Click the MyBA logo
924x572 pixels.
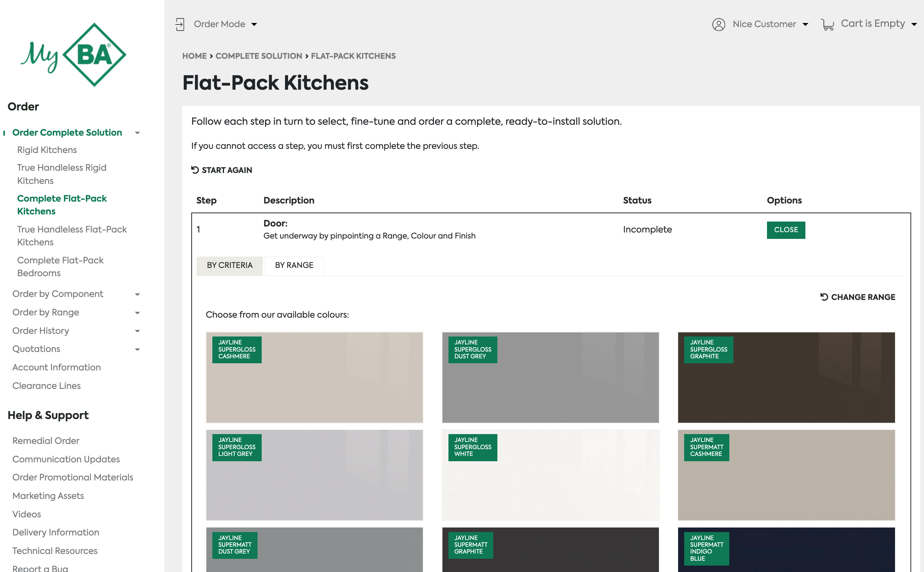(73, 55)
